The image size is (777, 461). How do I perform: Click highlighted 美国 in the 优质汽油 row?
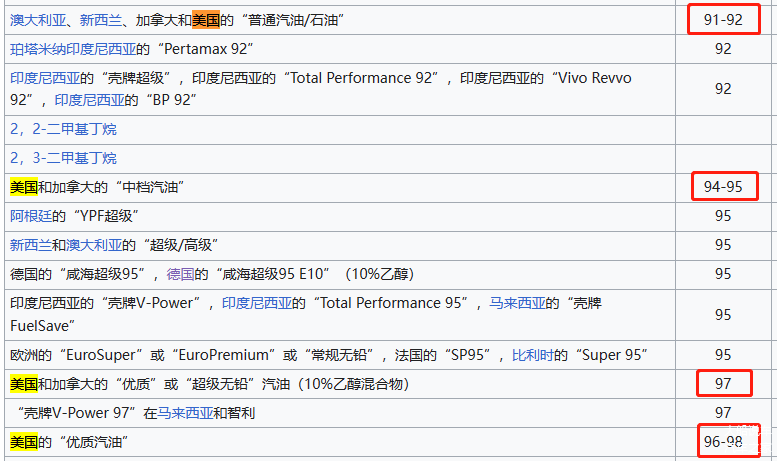coord(23,441)
